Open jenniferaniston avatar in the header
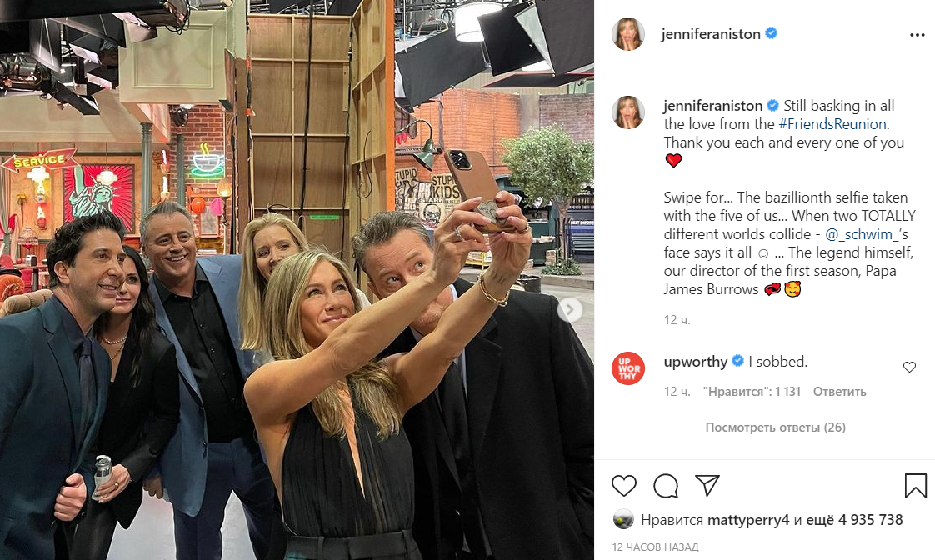The width and height of the screenshot is (935, 560). point(627,34)
